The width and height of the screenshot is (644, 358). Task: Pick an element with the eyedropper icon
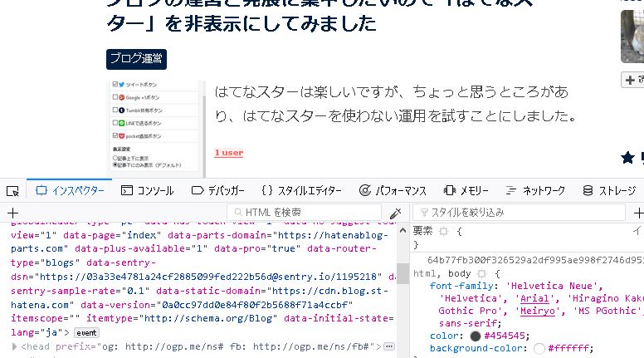click(395, 213)
